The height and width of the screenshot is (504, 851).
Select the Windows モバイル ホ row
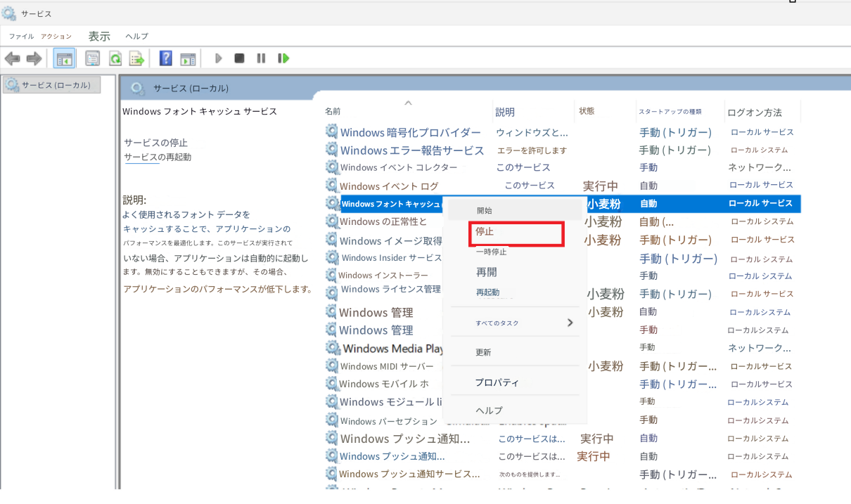563,384
